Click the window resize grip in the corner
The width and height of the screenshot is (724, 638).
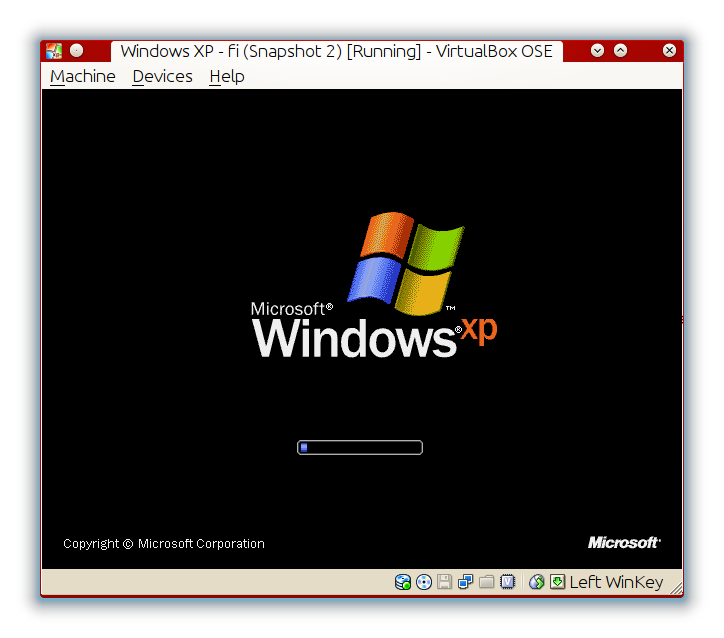(676, 588)
